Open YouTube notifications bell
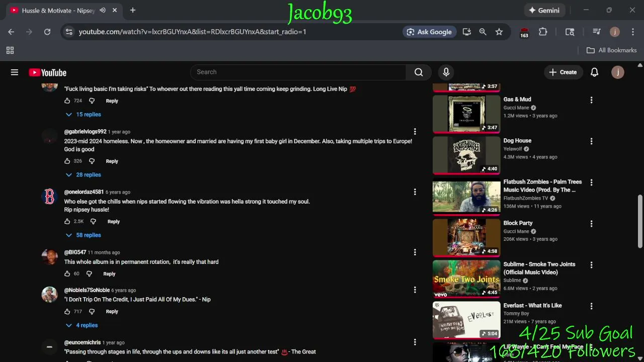This screenshot has width=644, height=362. 594,72
